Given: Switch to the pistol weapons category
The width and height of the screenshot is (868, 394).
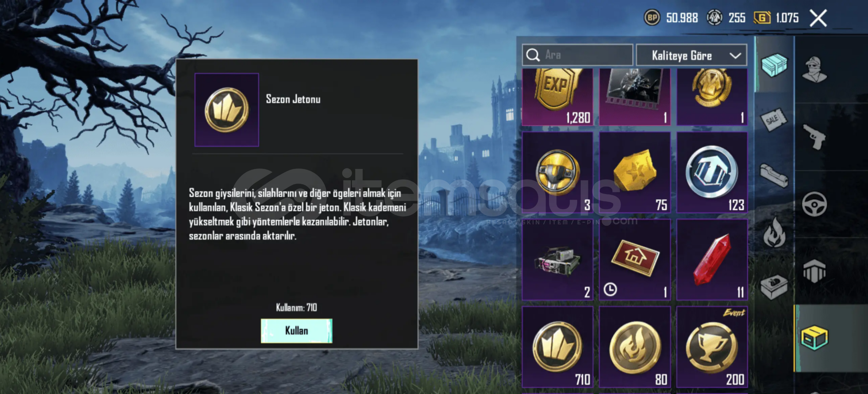Looking at the screenshot, I should click(x=815, y=136).
